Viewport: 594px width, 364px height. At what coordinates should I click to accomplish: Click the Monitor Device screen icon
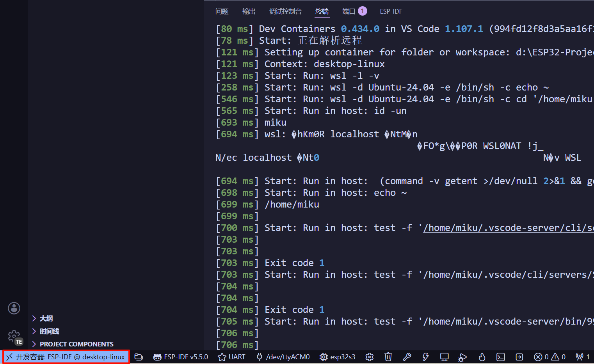click(444, 357)
